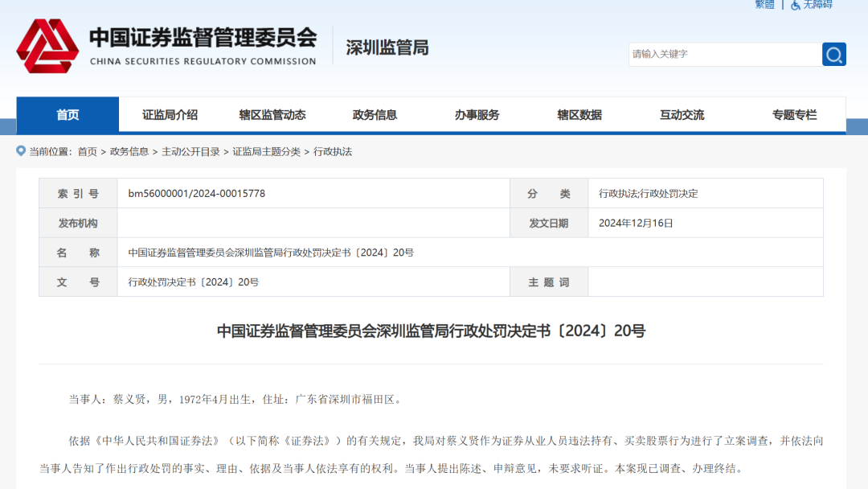Image resolution: width=868 pixels, height=489 pixels.
Task: Select the 办事服务 navigation item
Action: (477, 115)
